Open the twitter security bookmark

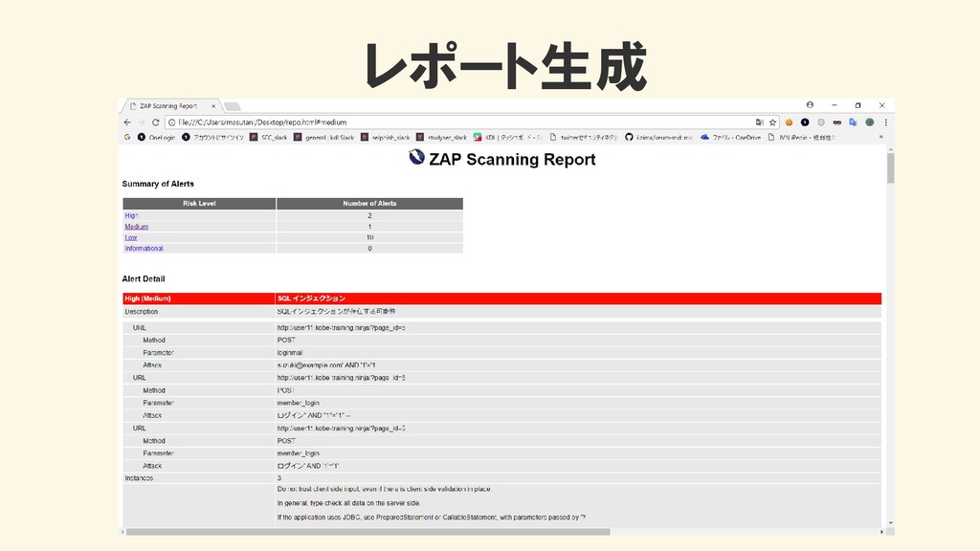pos(583,137)
